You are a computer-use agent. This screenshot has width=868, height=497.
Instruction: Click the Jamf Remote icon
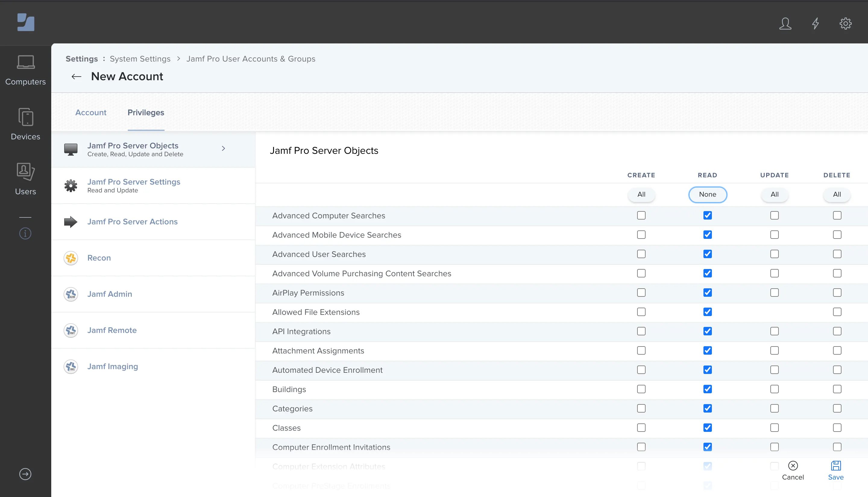click(x=71, y=330)
